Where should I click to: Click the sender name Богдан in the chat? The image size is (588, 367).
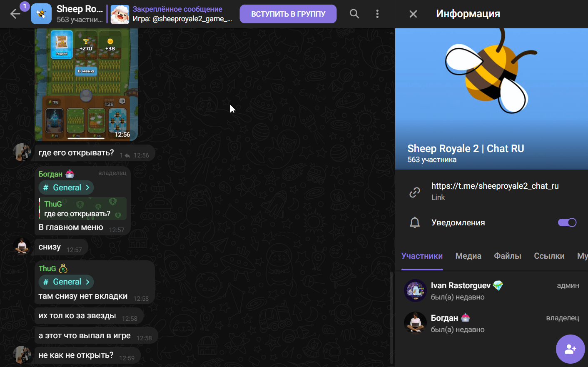50,174
